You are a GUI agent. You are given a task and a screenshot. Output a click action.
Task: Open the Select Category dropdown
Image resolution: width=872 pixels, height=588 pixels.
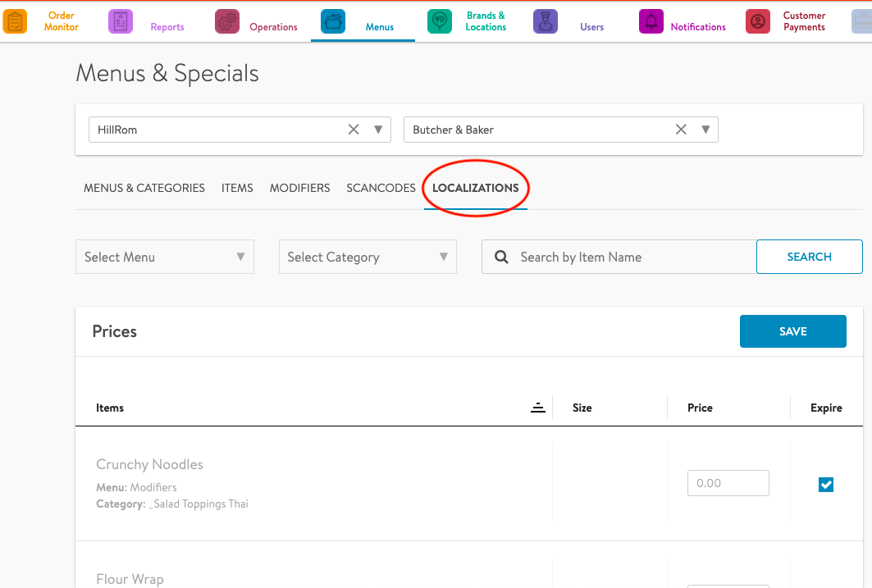coord(368,257)
